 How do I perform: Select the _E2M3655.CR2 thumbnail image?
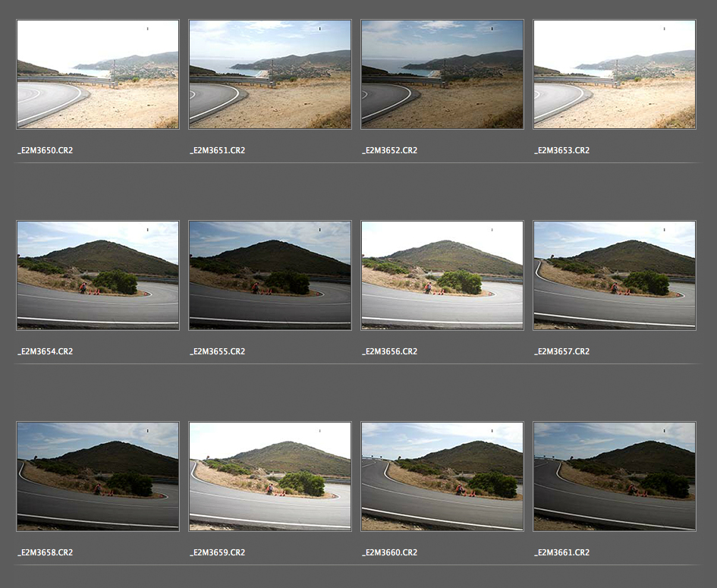point(270,275)
